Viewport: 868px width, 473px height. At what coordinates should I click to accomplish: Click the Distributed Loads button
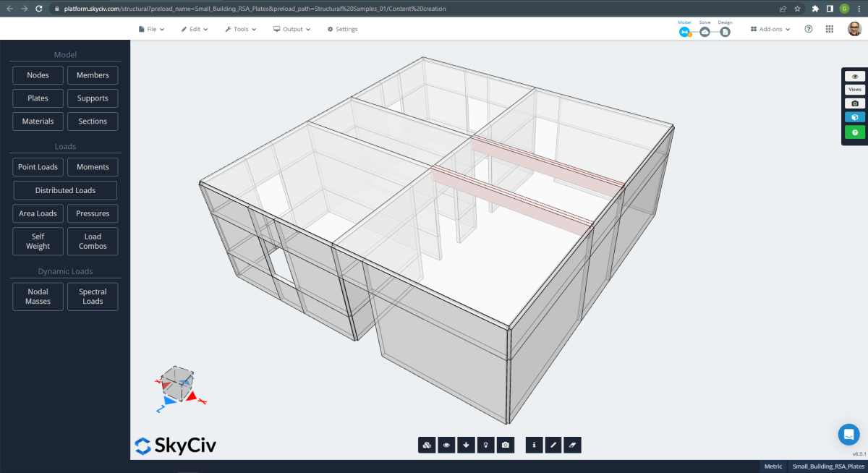pos(65,190)
